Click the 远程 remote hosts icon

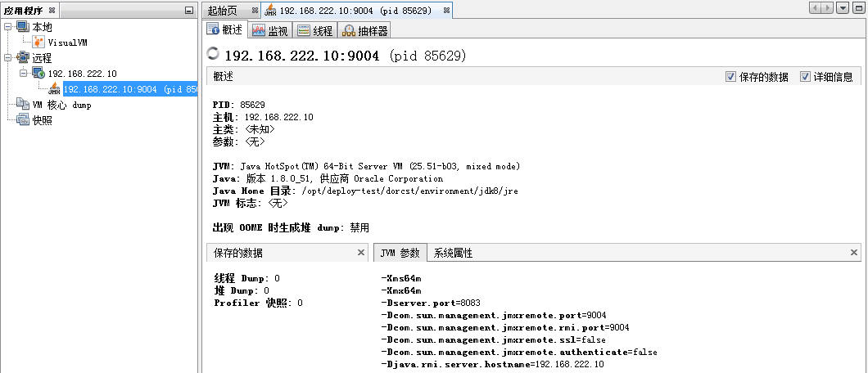[24, 57]
